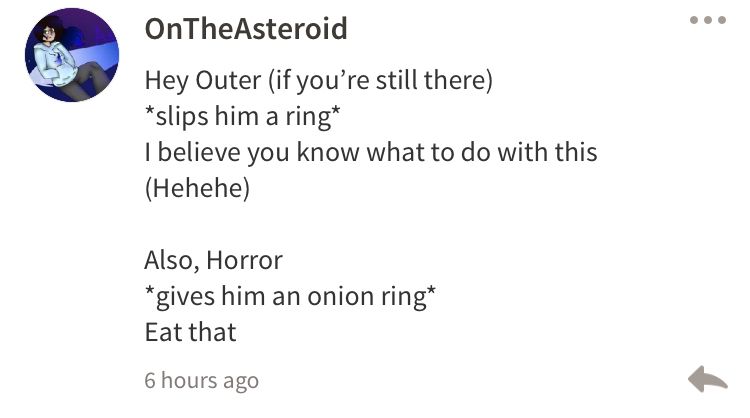Image resolution: width=750 pixels, height=418 pixels.
Task: Click the word "Outer" in the comment
Action: pos(229,80)
